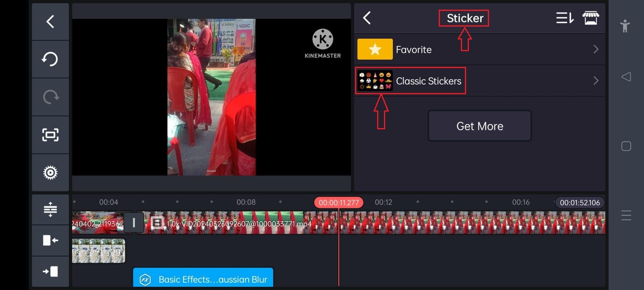The image size is (644, 290).
Task: Expand the Classic Stickers chevron
Action: pyautogui.click(x=596, y=81)
